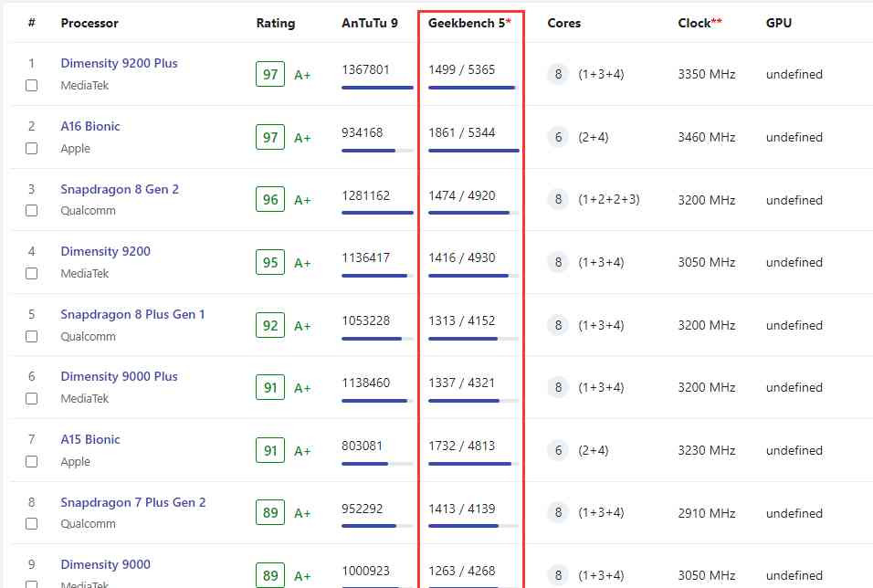Click the # column header
The image size is (873, 588).
click(x=32, y=23)
